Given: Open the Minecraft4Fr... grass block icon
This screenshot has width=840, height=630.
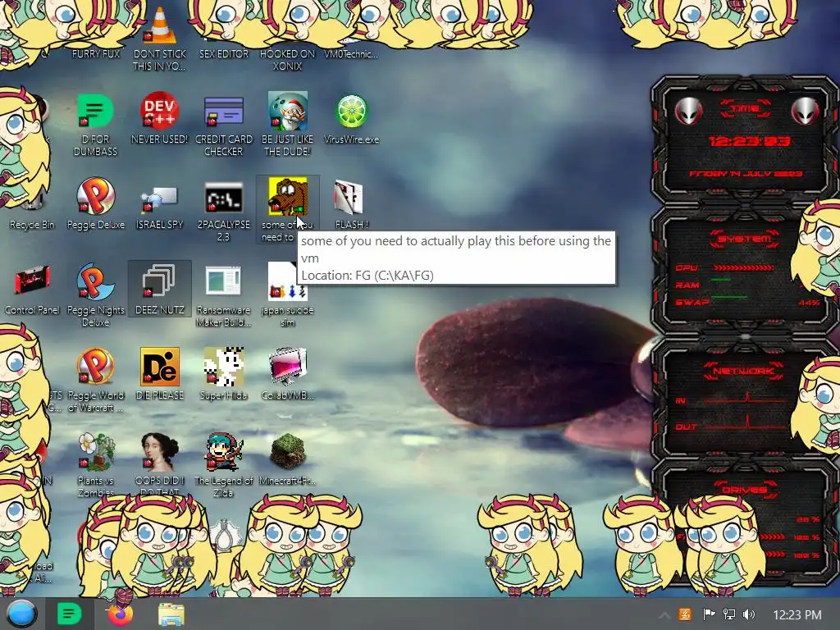Looking at the screenshot, I should (288, 453).
